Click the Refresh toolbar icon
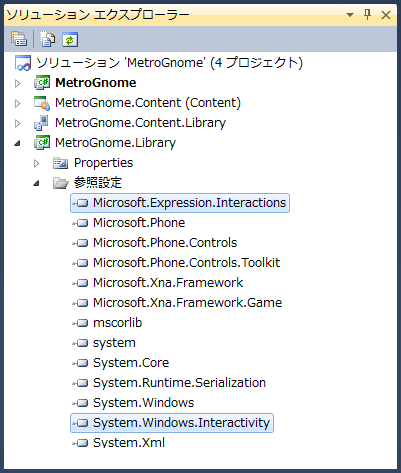This screenshot has height=473, width=401. 70,39
